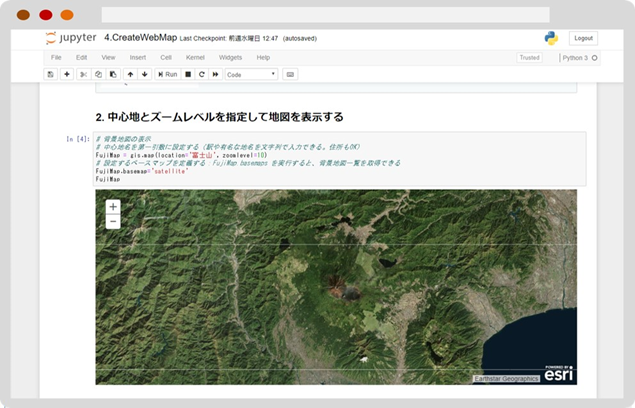Click the section 2 heading text

point(219,117)
